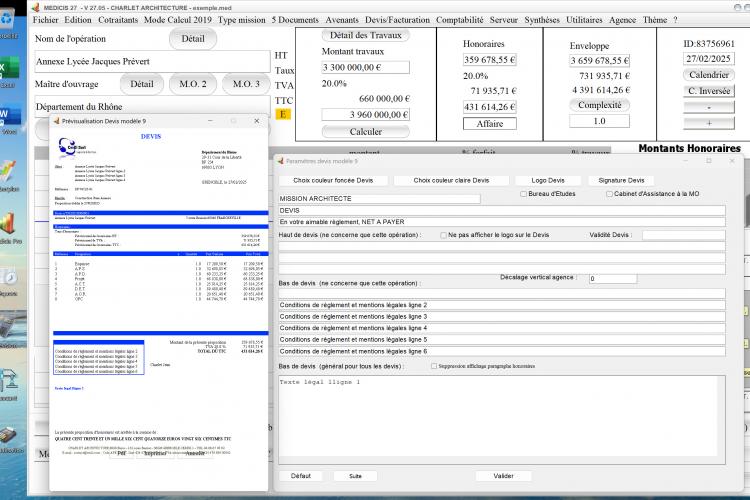Click the Complexité button
Image resolution: width=750 pixels, height=500 pixels.
tap(599, 105)
